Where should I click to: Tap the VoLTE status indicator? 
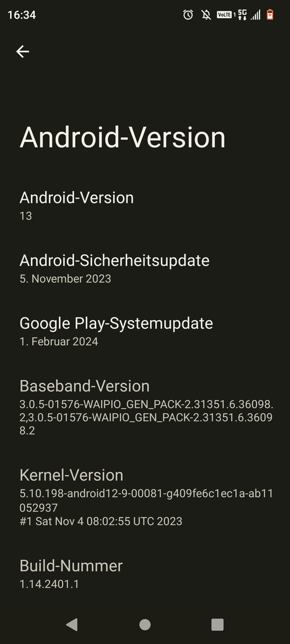click(x=226, y=15)
